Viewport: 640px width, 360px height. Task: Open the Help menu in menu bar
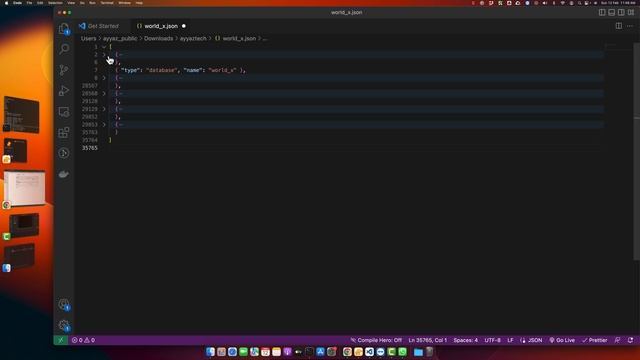139,2
